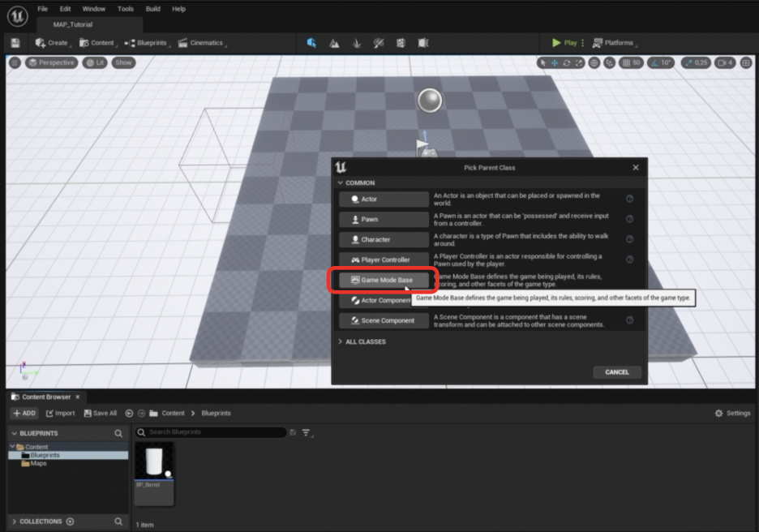Viewport: 759px width, 532px height.
Task: Open help icon for Actor class
Action: point(630,199)
